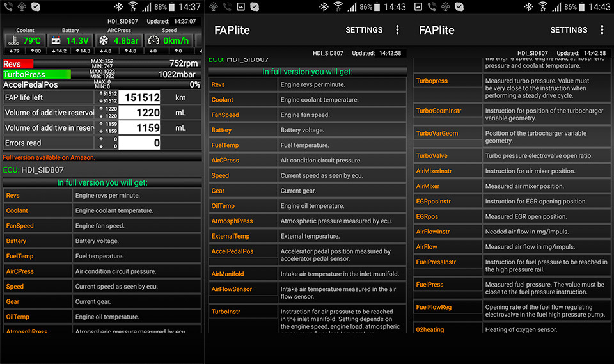Tap the Bluetooth icon beside the 88% battery
This screenshot has height=364, width=614.
coord(118,6)
